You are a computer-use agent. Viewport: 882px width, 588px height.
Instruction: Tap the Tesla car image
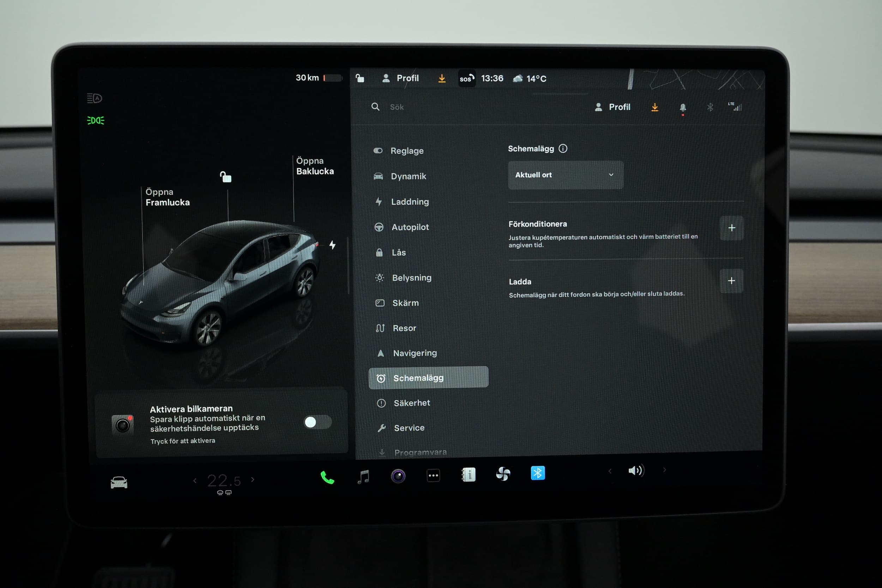pyautogui.click(x=221, y=283)
